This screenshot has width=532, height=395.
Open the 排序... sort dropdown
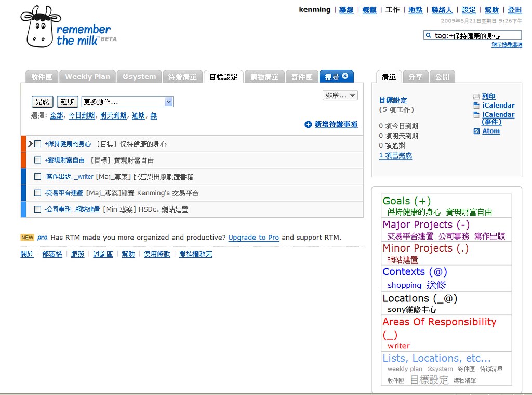[340, 95]
